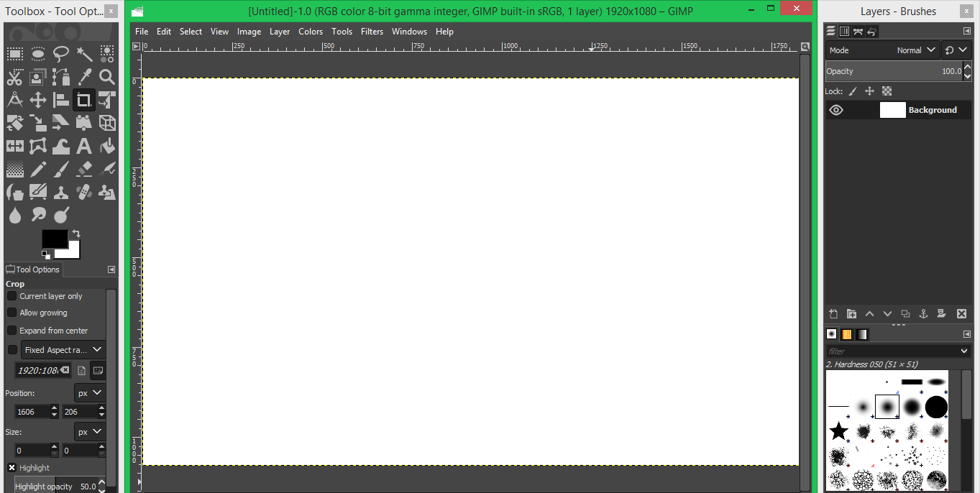
Task: Activate the Select by Color tool
Action: tap(107, 54)
